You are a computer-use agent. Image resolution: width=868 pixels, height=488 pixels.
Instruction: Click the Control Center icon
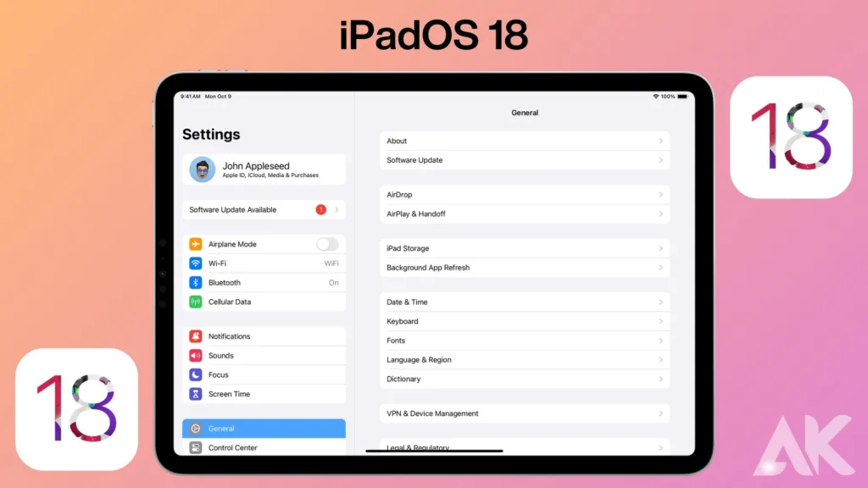(x=196, y=447)
